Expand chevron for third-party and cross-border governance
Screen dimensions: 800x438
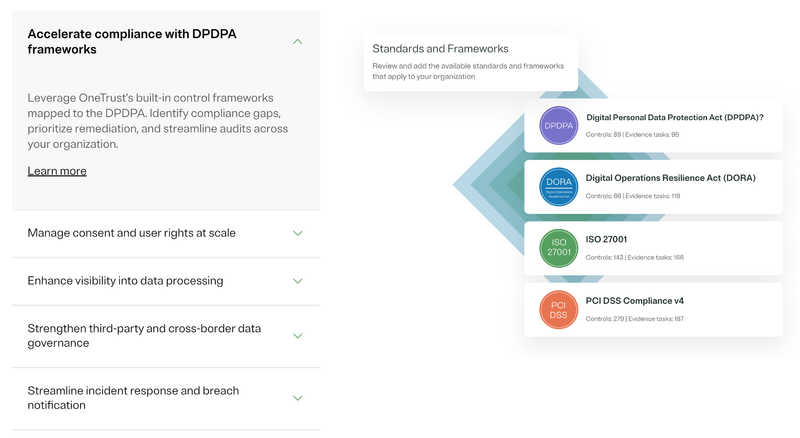click(x=297, y=336)
